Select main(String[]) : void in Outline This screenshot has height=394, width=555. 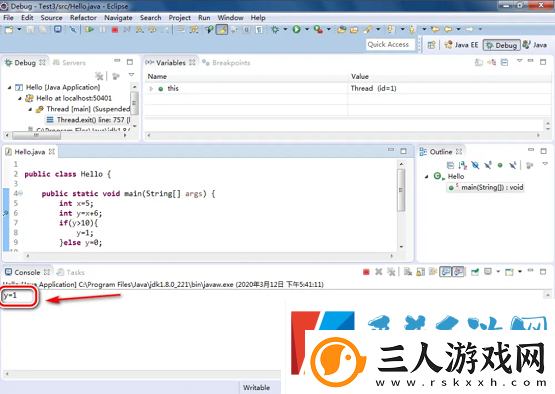(x=486, y=187)
